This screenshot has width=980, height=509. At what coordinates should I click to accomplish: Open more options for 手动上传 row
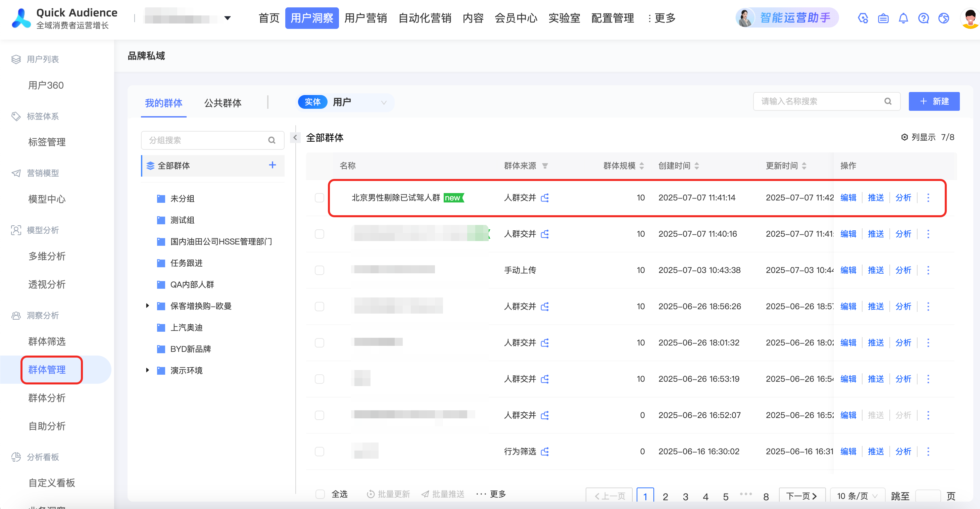(928, 270)
